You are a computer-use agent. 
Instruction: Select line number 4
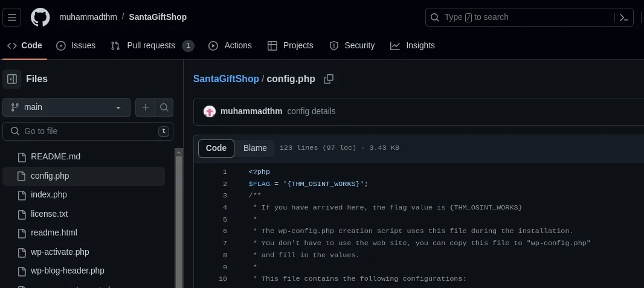click(x=225, y=208)
